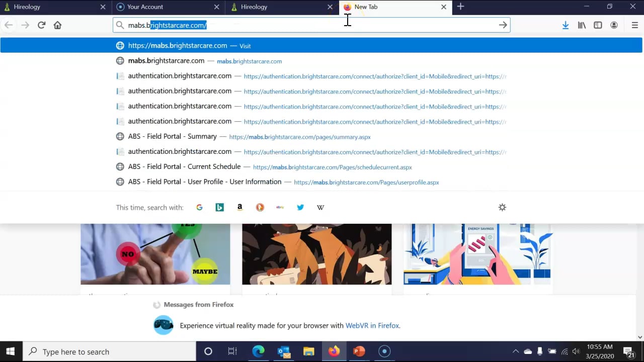Select the mabs.brightstarcare.com history suggestion

tap(321, 61)
